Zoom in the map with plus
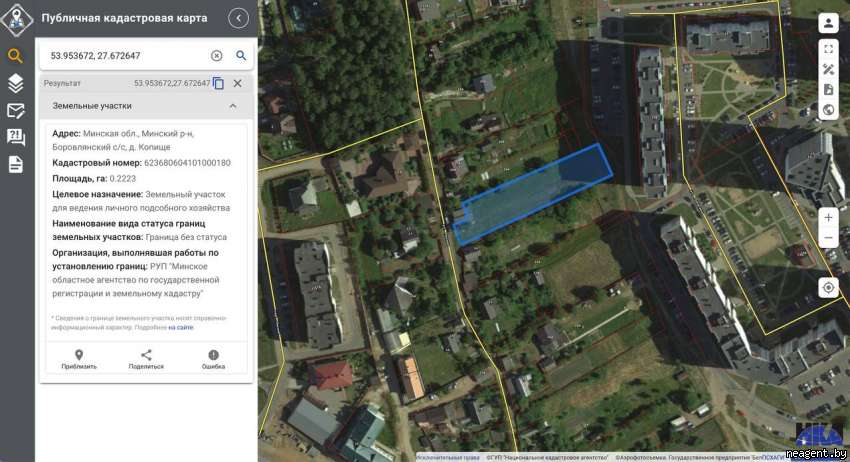850x462 pixels. pos(828,217)
